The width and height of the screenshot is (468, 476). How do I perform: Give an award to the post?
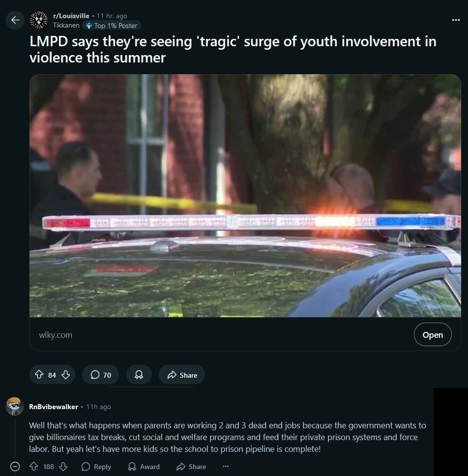coord(139,375)
